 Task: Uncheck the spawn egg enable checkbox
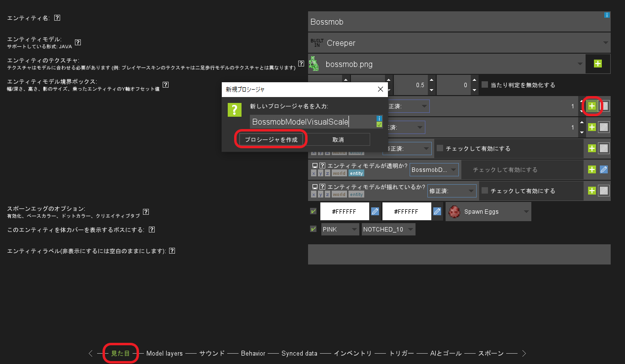pos(313,211)
